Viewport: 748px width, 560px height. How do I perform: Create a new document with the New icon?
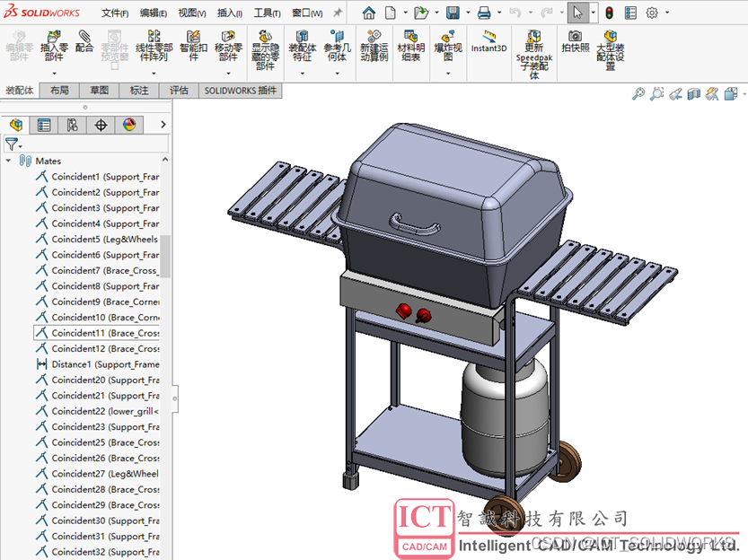tap(391, 13)
